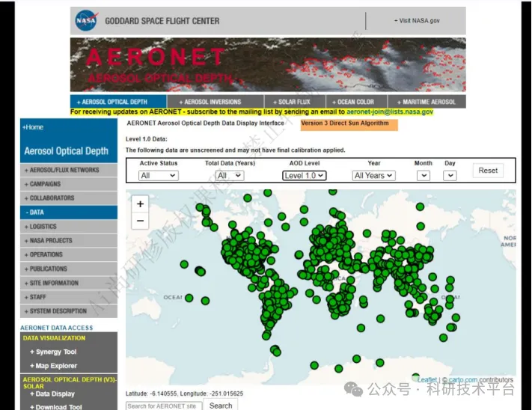Open the Synergy Tool link
Viewport: 532px width, 410px height.
point(53,352)
